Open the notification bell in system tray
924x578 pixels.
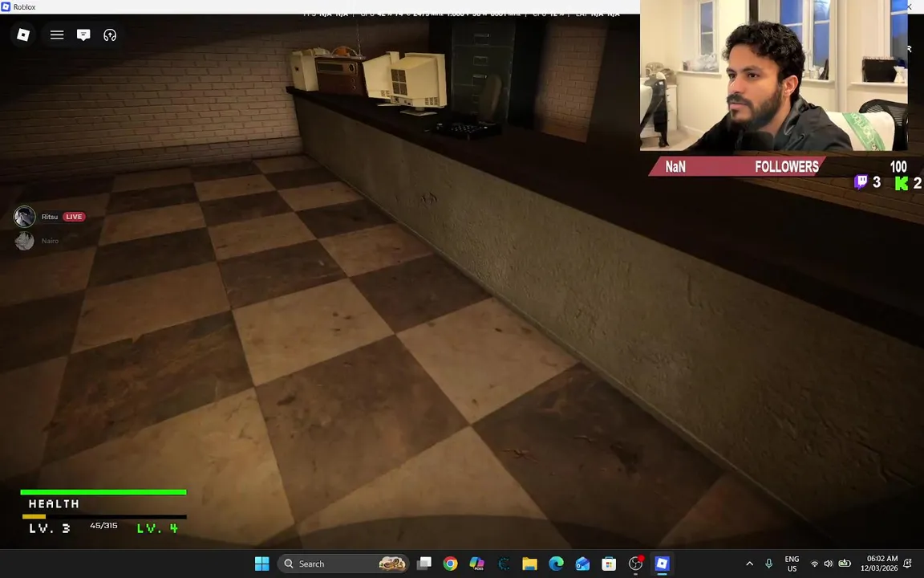(x=907, y=564)
